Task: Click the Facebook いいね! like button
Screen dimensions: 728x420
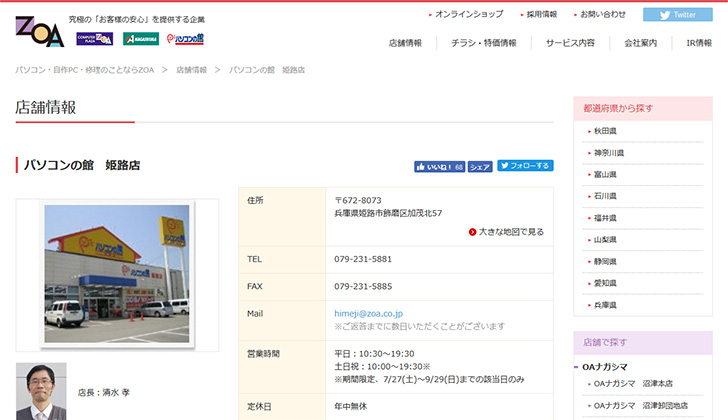Action: 439,167
